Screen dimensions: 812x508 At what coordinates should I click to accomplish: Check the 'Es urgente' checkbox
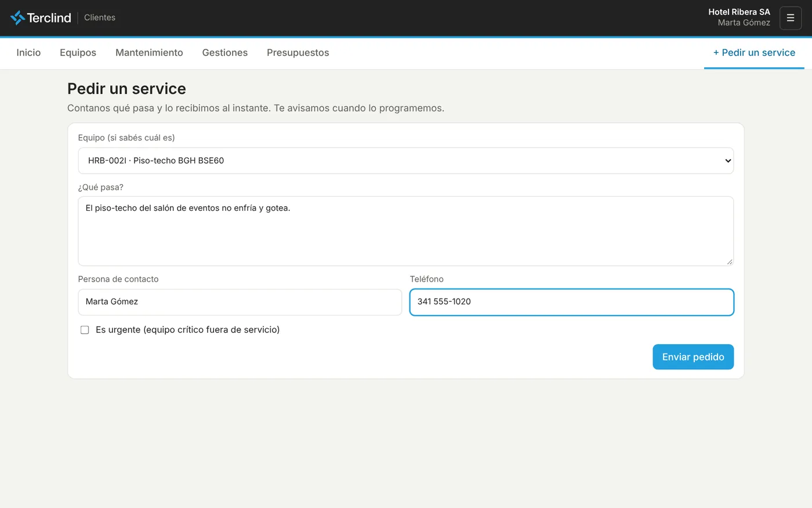[x=85, y=330]
